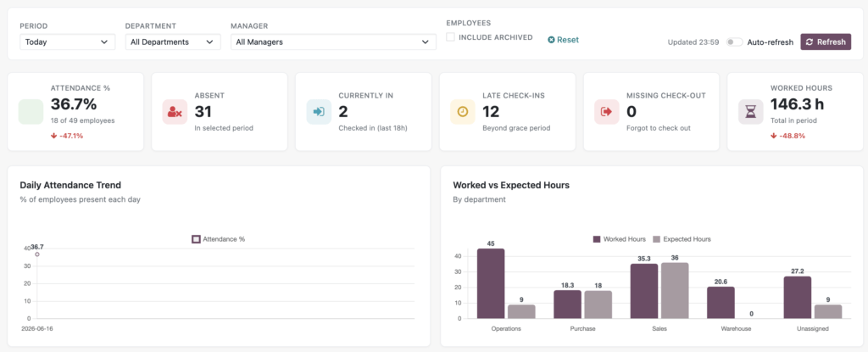Viewport: 868px width, 352px height.
Task: Click the "Daily Attendance Trend" heading
Action: click(x=70, y=185)
